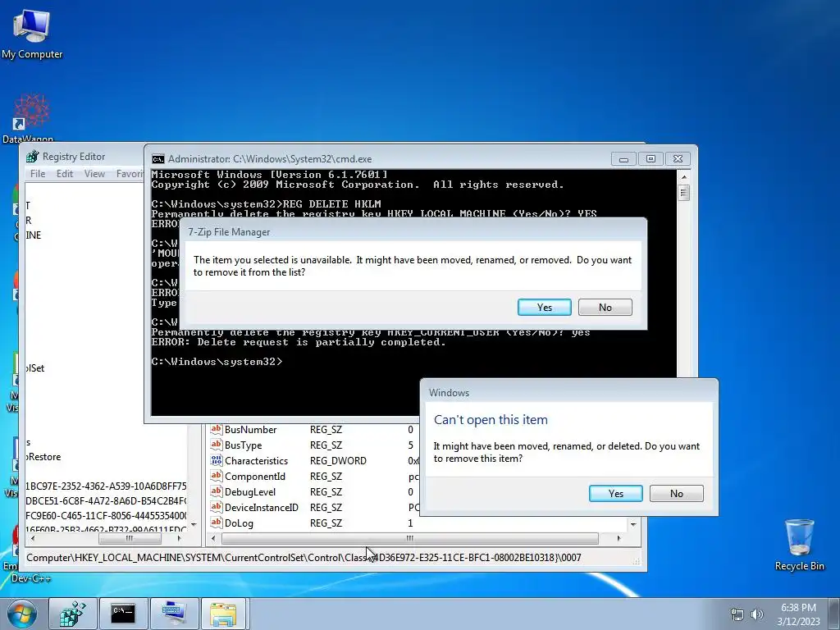This screenshot has width=840, height=630.
Task: Click Yes in Can't open this item dialog
Action: (615, 493)
